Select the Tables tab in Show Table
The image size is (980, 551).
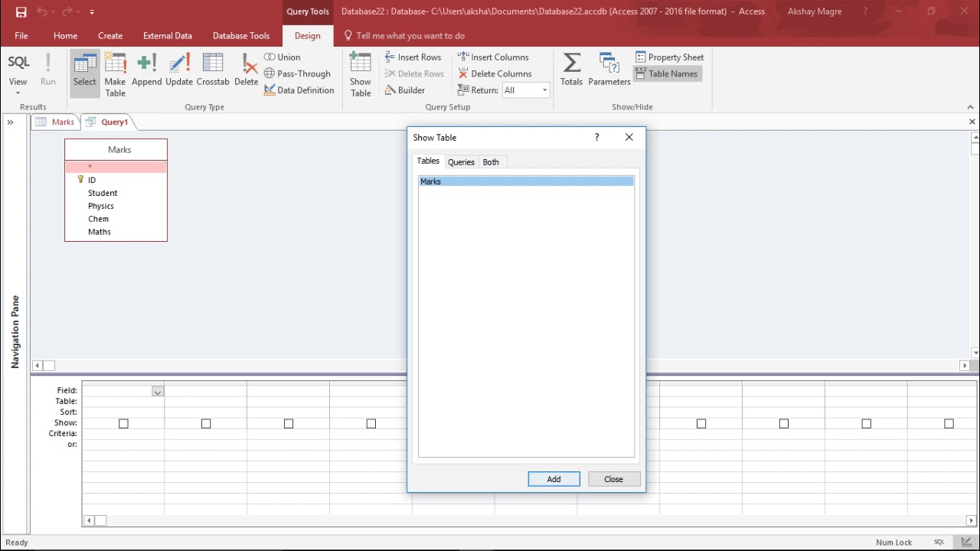(x=428, y=161)
